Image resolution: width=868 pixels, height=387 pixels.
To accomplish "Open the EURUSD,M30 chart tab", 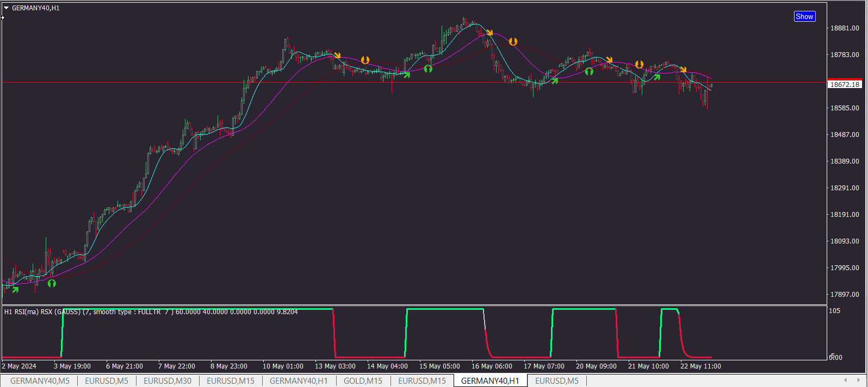I will tap(168, 381).
